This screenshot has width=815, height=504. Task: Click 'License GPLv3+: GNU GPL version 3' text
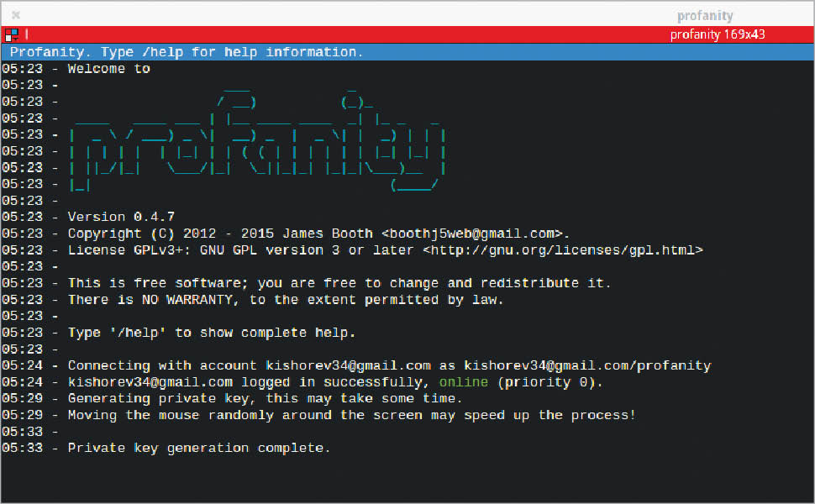tap(203, 250)
